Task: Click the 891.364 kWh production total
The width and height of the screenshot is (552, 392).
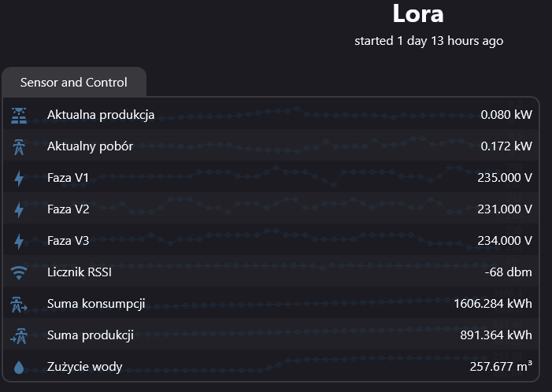Action: [x=496, y=335]
